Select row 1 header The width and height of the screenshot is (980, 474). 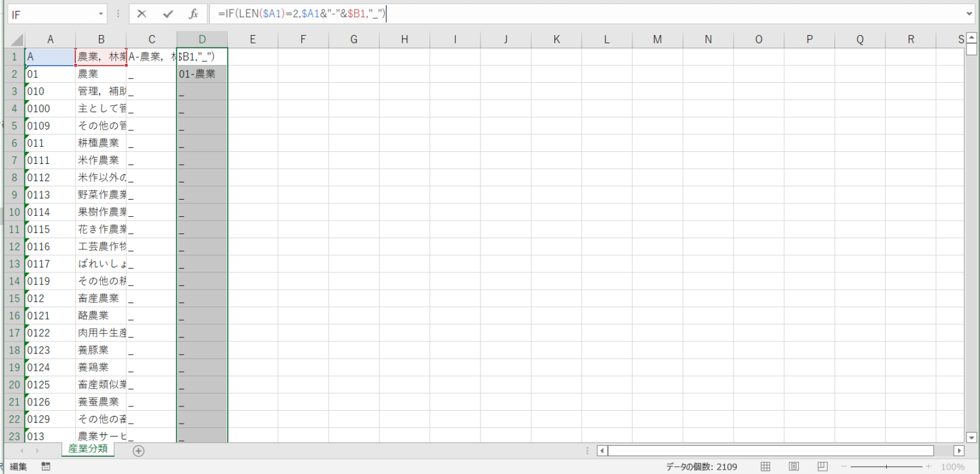coord(14,57)
